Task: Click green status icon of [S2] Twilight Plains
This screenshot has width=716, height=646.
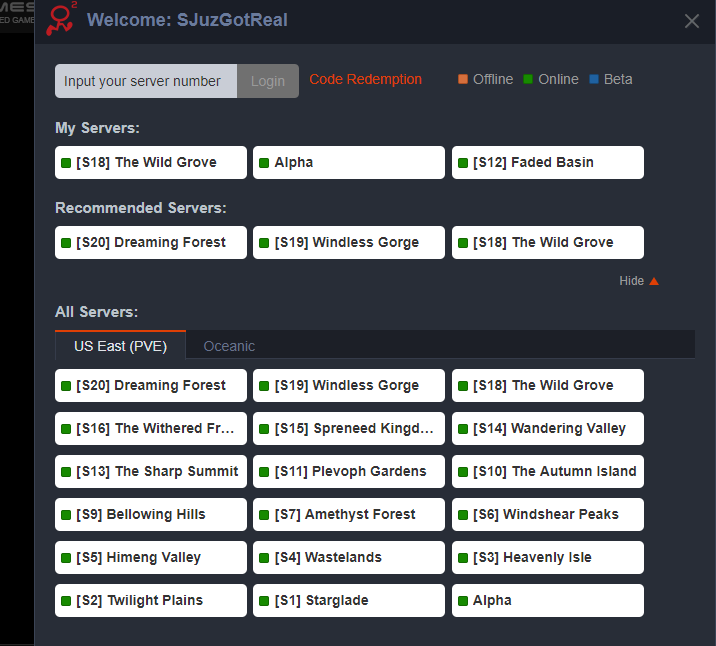Action: click(66, 601)
